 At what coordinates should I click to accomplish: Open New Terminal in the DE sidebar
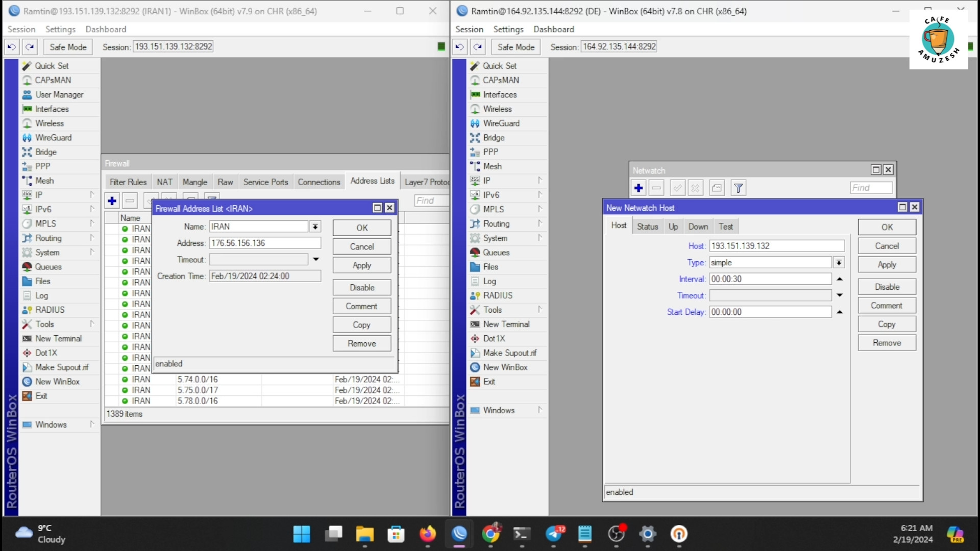pos(506,324)
